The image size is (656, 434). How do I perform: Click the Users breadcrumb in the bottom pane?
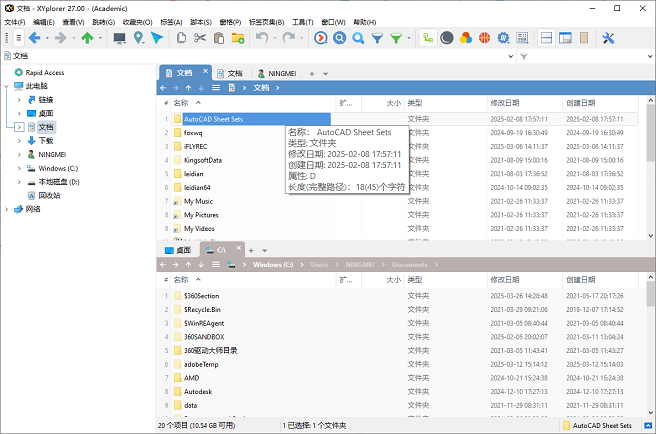click(317, 265)
